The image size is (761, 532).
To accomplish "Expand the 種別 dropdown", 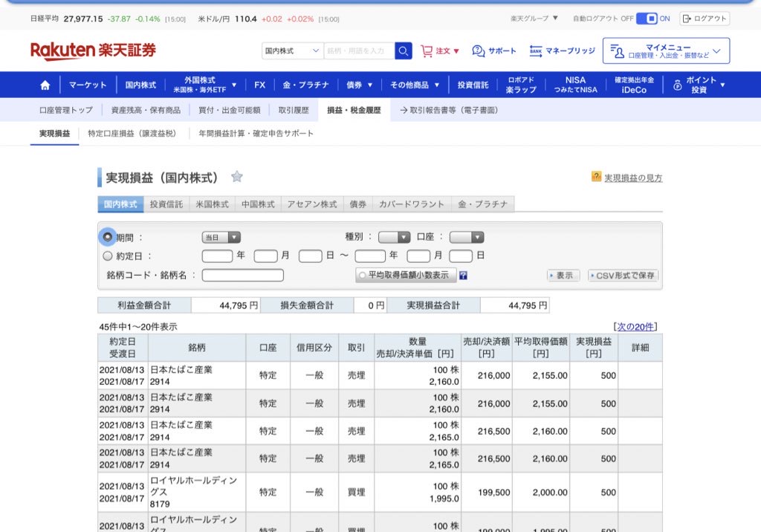I will 394,238.
